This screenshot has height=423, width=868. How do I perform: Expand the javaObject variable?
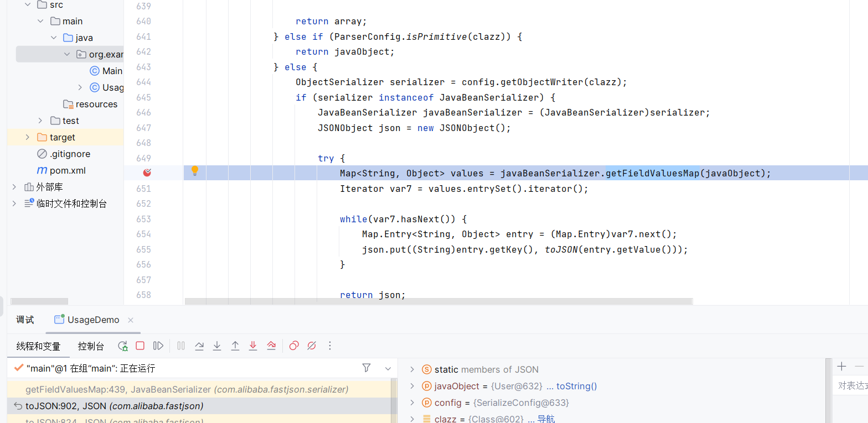coord(412,386)
